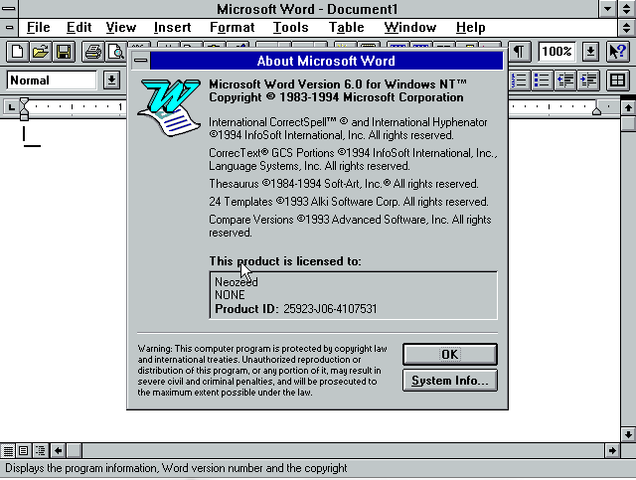
Task: Click the New document toolbar icon
Action: 17,52
